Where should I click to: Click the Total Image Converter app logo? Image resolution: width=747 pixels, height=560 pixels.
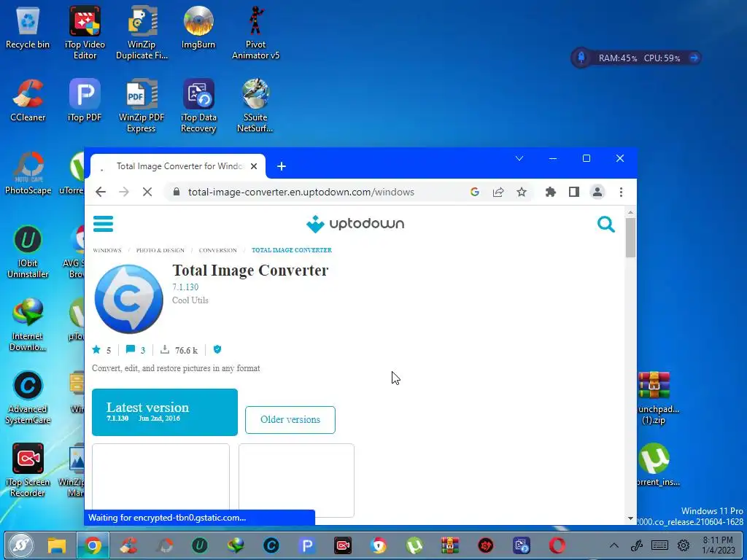click(x=128, y=299)
